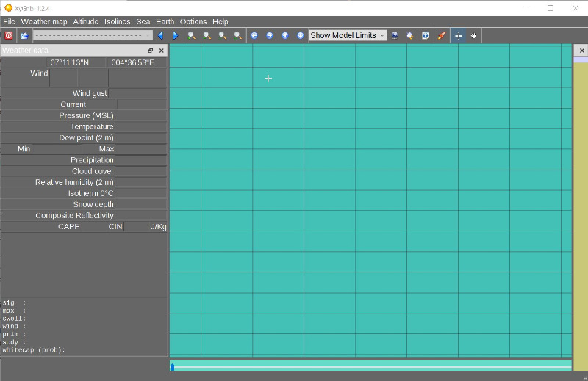Close the right side panel
The image size is (588, 381).
tap(581, 50)
